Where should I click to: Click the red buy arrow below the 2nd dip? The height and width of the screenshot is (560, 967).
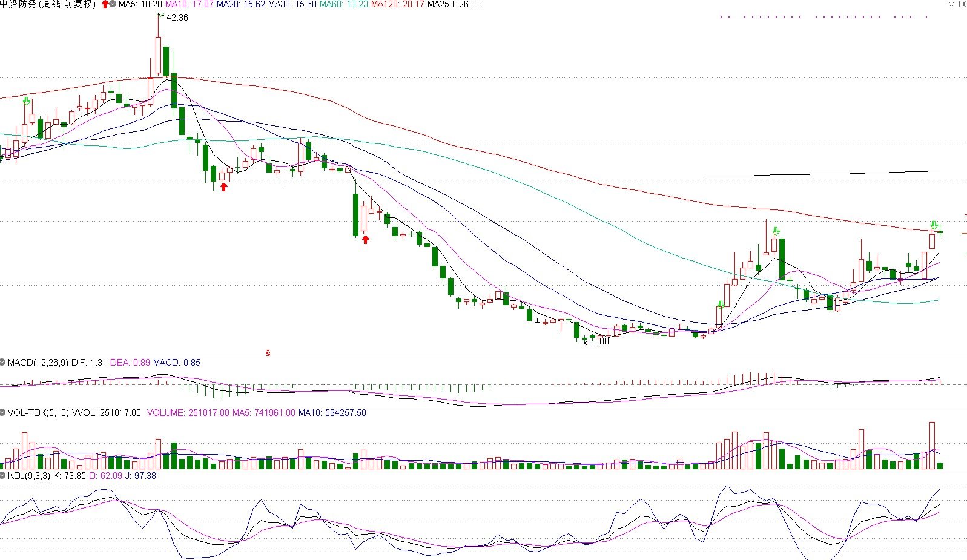click(365, 240)
